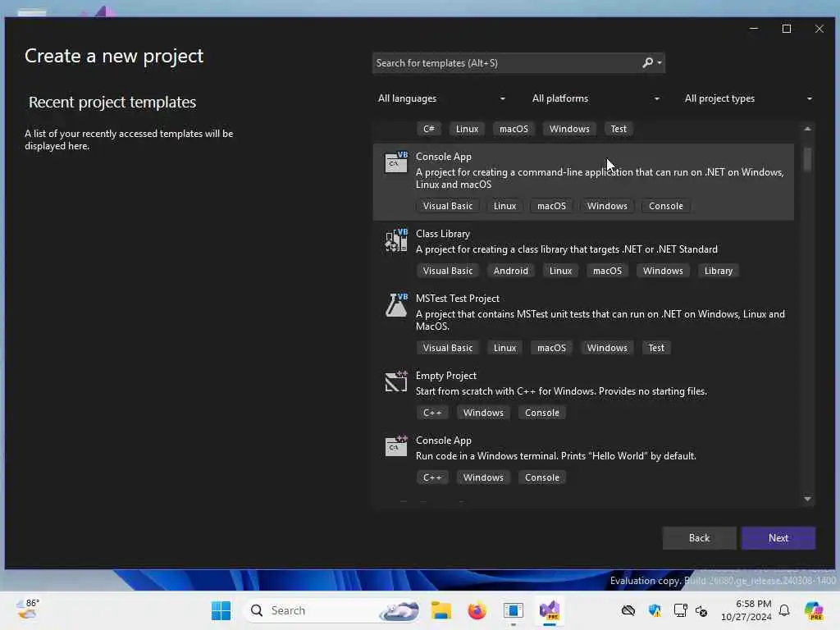The height and width of the screenshot is (630, 840).
Task: Minimize the new project dialog
Action: tap(754, 29)
